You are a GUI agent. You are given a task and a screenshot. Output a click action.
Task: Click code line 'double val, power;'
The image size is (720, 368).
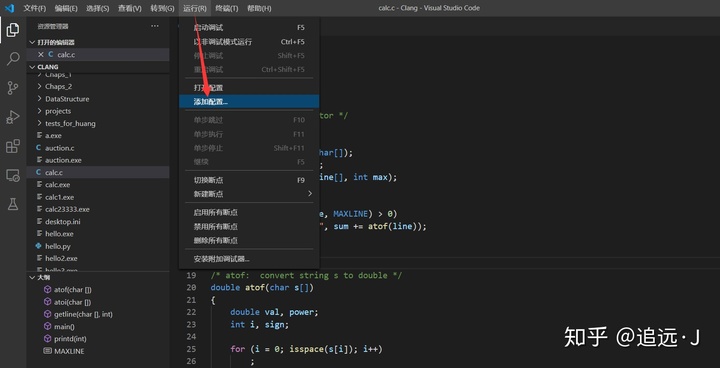(274, 312)
